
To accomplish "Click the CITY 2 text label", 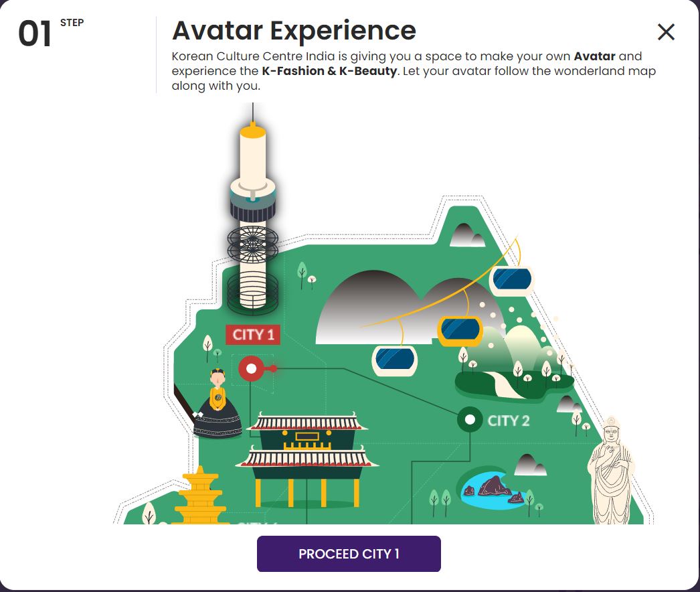I will [508, 421].
